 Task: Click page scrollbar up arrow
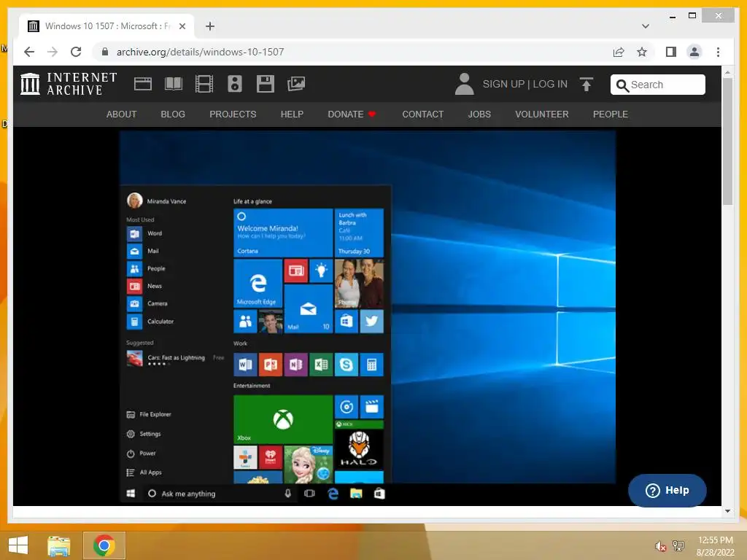click(x=727, y=72)
